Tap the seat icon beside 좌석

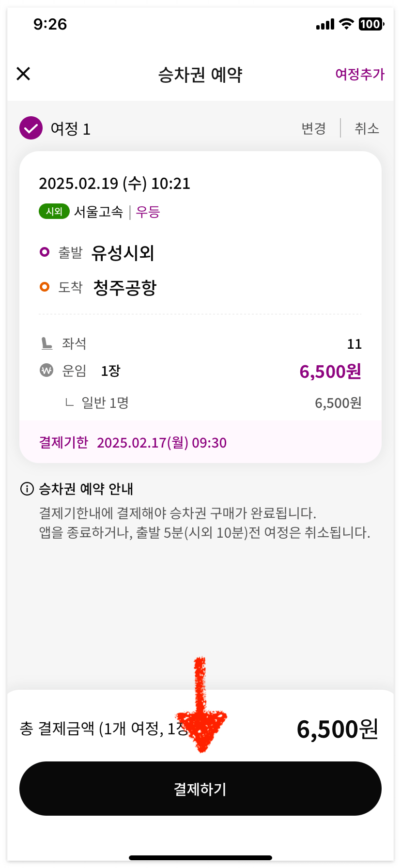tap(46, 343)
